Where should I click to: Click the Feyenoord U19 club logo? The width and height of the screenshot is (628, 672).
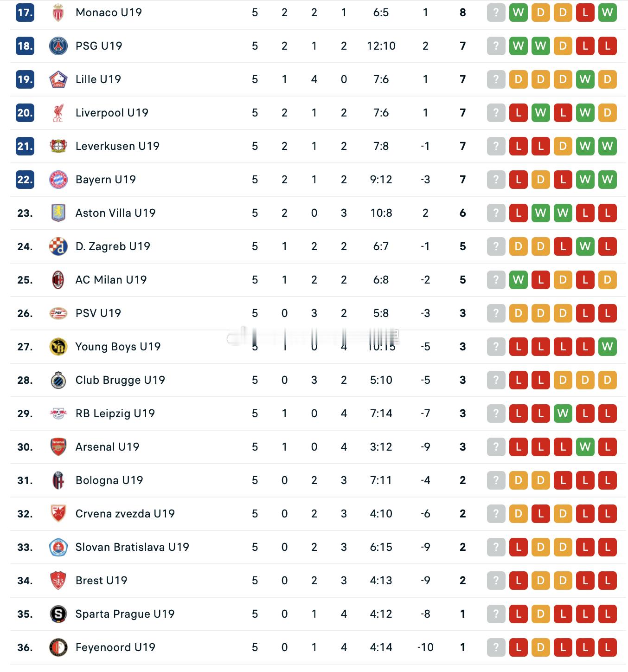pos(58,647)
